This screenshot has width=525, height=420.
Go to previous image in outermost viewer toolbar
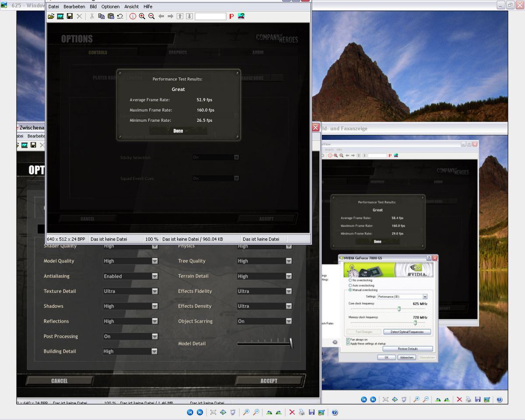[x=190, y=412]
